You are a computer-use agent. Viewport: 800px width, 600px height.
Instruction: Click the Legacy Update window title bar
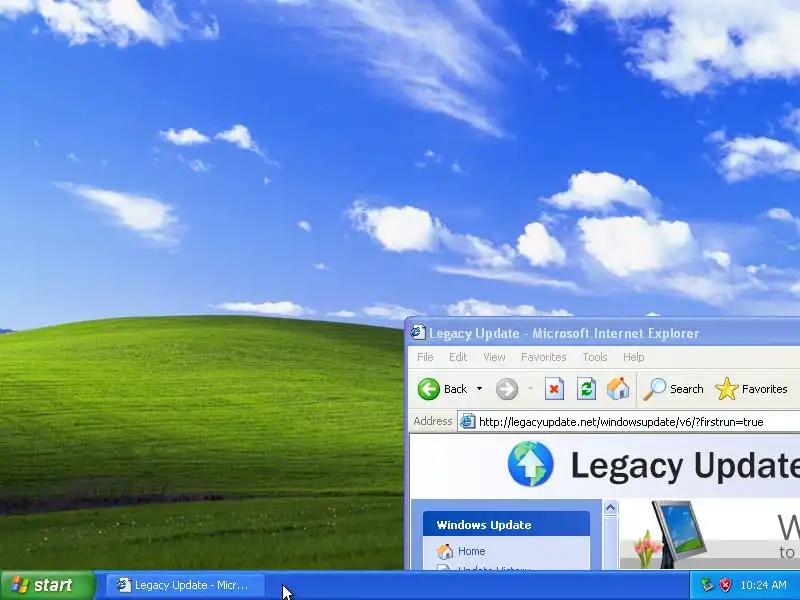click(x=605, y=333)
